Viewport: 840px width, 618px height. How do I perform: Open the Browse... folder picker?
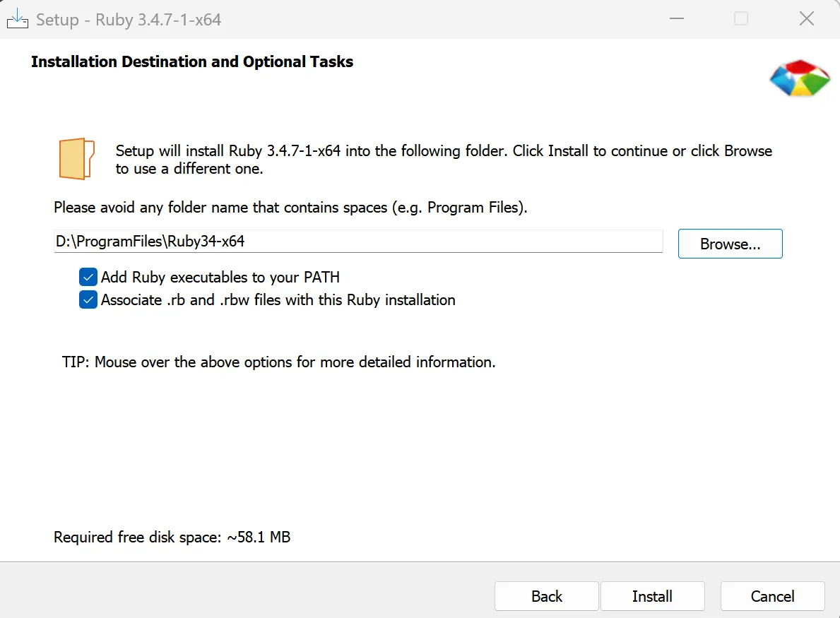tap(730, 244)
